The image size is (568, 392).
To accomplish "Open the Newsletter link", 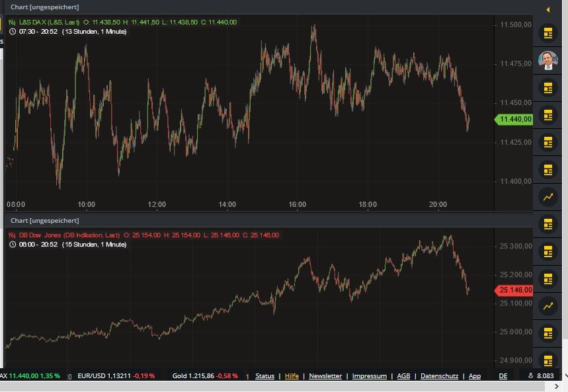I will [x=325, y=375].
